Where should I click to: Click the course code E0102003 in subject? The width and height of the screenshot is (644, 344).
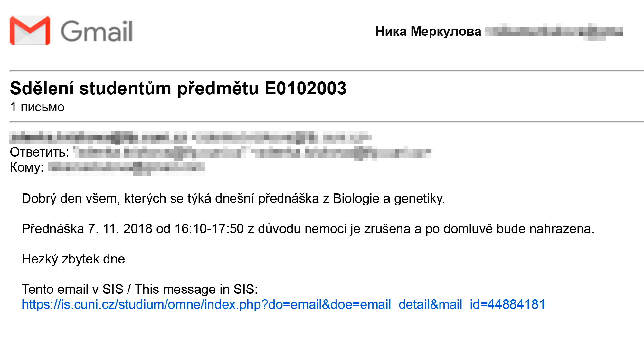coord(305,88)
